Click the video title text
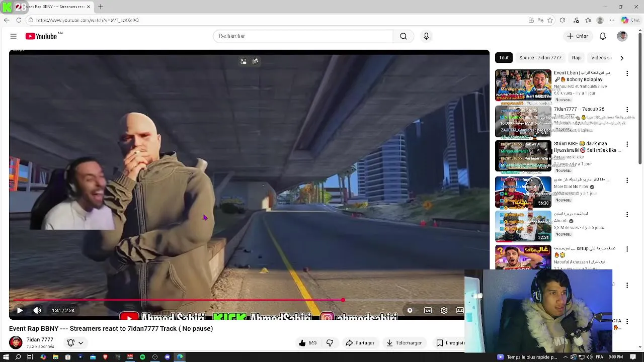 pyautogui.click(x=111, y=328)
